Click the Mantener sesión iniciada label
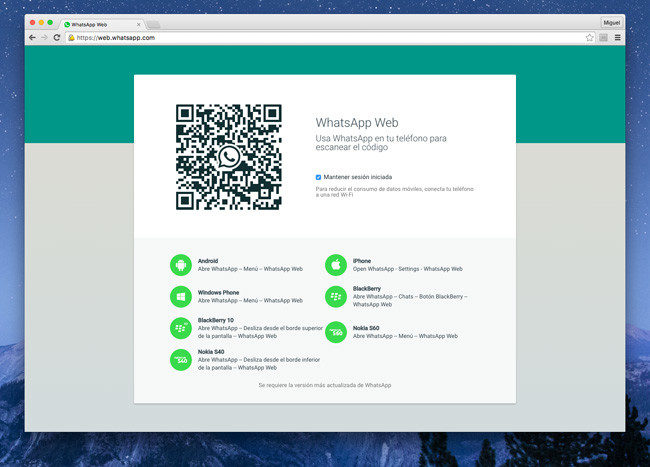This screenshot has height=467, width=650. [x=358, y=177]
